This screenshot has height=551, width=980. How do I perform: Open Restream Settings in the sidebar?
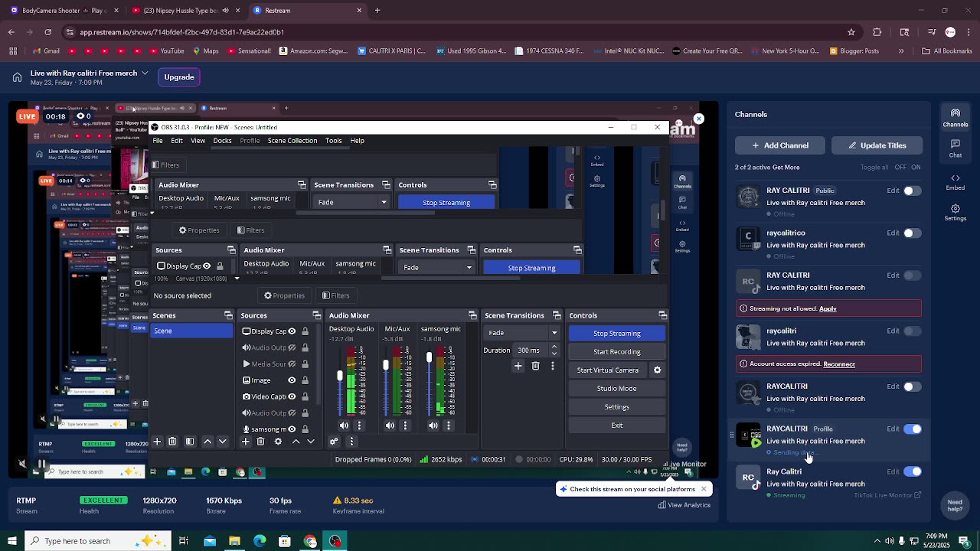pyautogui.click(x=955, y=213)
